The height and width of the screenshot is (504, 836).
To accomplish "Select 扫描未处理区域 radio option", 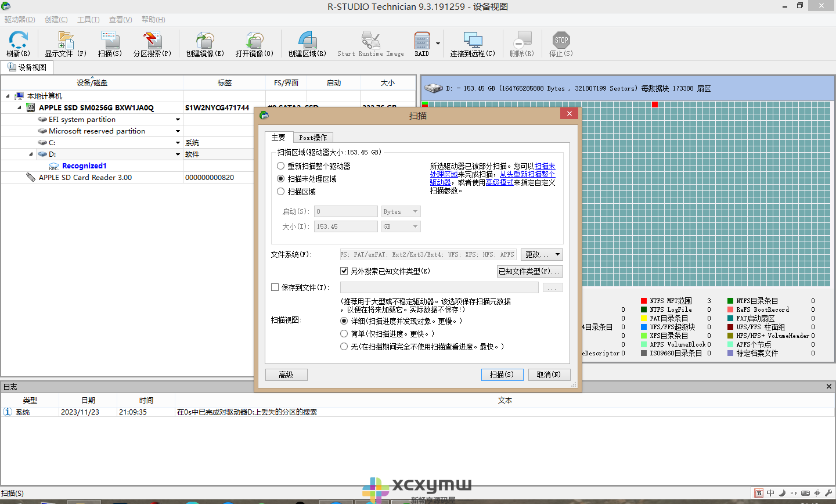I will click(280, 179).
